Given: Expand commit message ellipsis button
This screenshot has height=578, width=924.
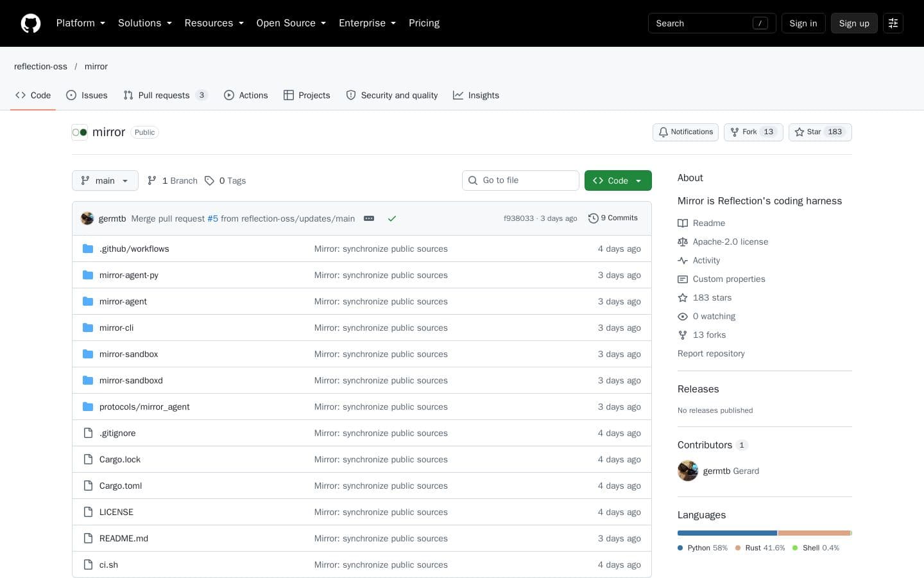Looking at the screenshot, I should (x=369, y=218).
